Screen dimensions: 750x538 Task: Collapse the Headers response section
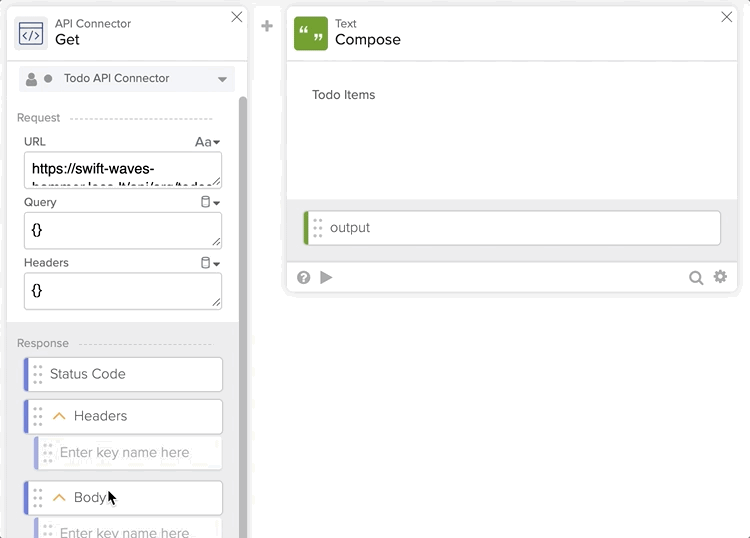pos(59,416)
